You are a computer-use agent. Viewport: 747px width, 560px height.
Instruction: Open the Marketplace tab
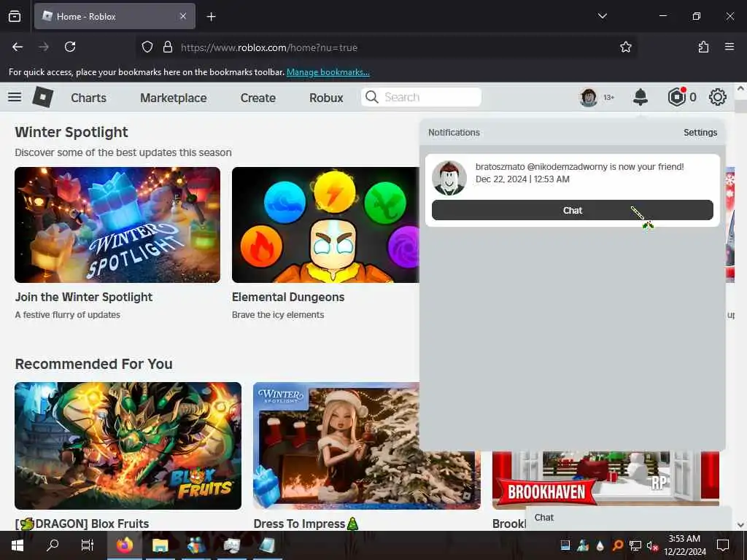click(174, 98)
